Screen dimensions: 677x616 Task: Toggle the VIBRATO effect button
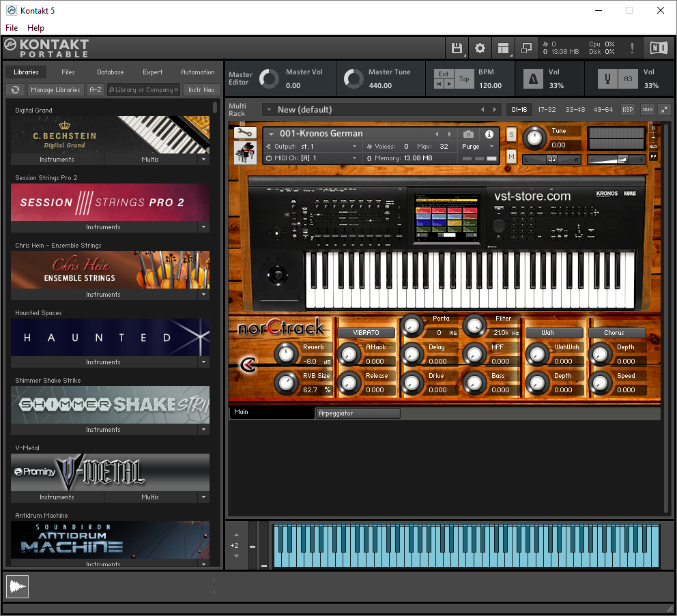pos(366,333)
